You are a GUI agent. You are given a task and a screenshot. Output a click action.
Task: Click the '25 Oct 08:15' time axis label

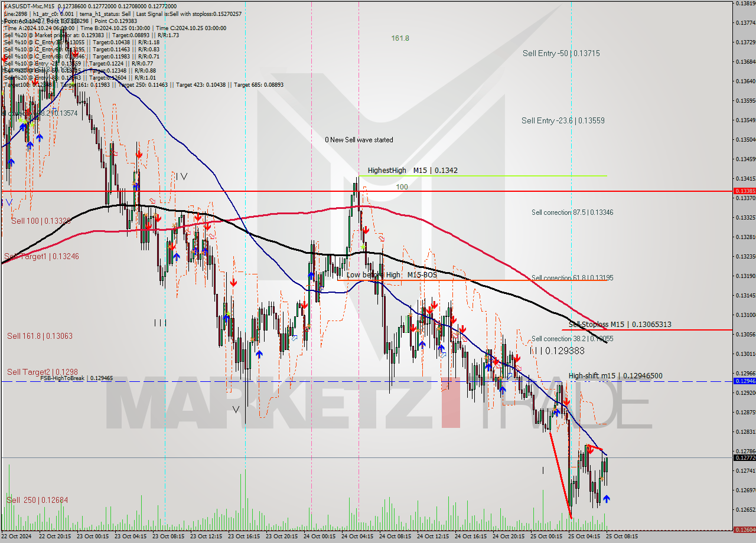(623, 537)
